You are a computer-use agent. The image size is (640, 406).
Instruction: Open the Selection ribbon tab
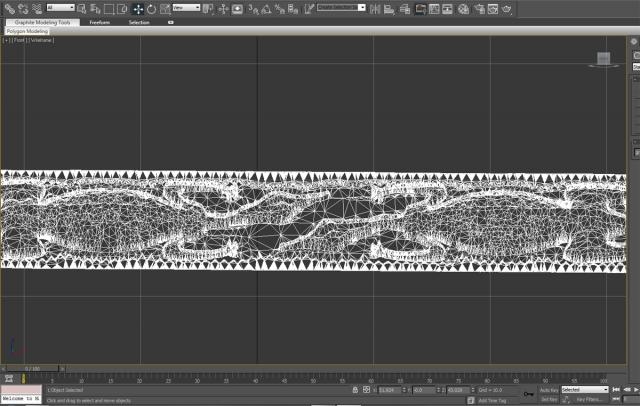click(139, 21)
